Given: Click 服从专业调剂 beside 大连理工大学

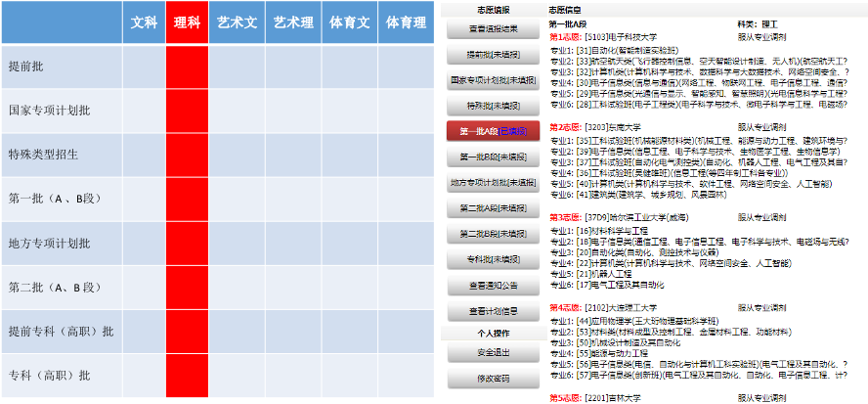Looking at the screenshot, I should click(x=761, y=307).
